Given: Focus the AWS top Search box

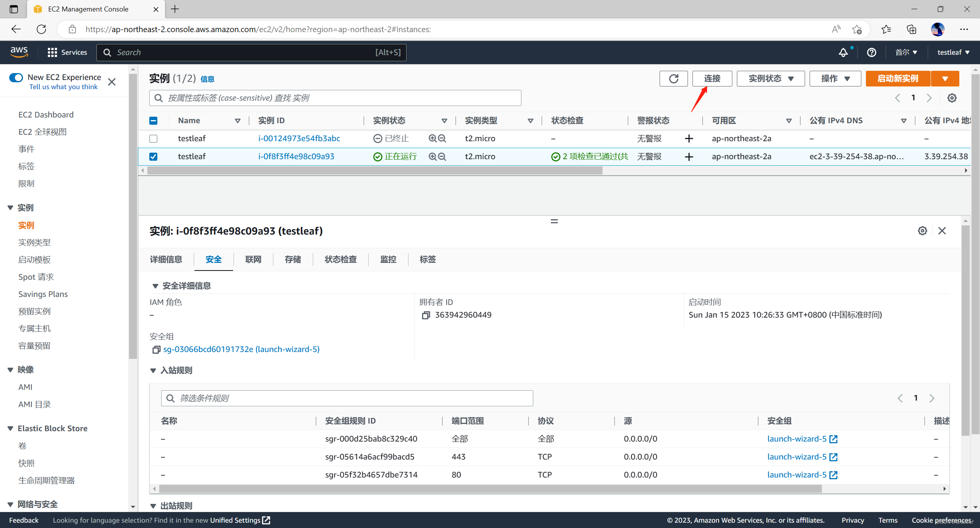Looking at the screenshot, I should tap(251, 52).
